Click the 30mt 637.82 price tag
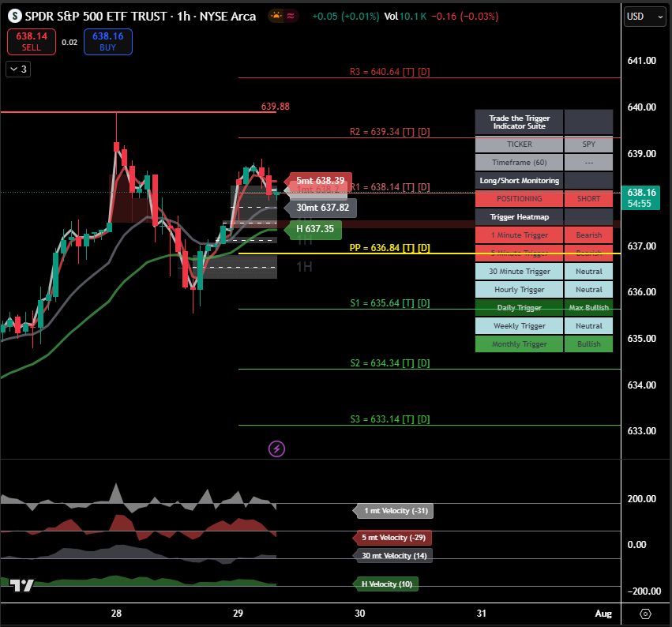The height and width of the screenshot is (627, 672). 322,208
